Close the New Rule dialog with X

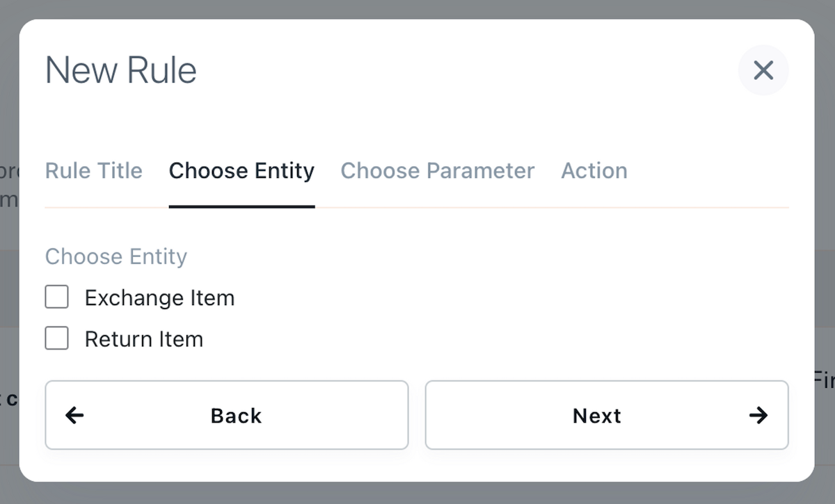[763, 70]
